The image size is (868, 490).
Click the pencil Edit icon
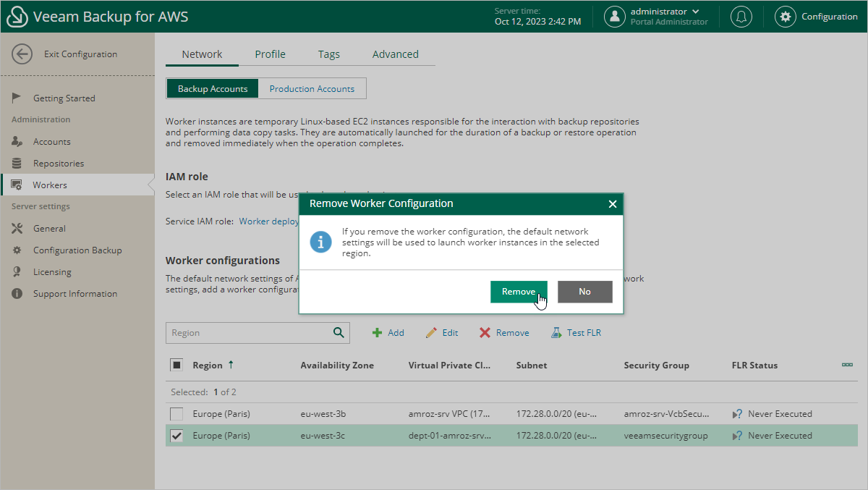(x=431, y=333)
